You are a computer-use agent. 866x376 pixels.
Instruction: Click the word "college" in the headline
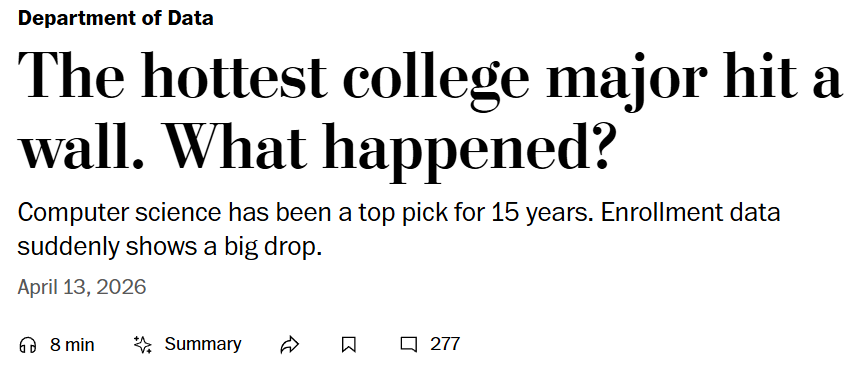[x=436, y=80]
